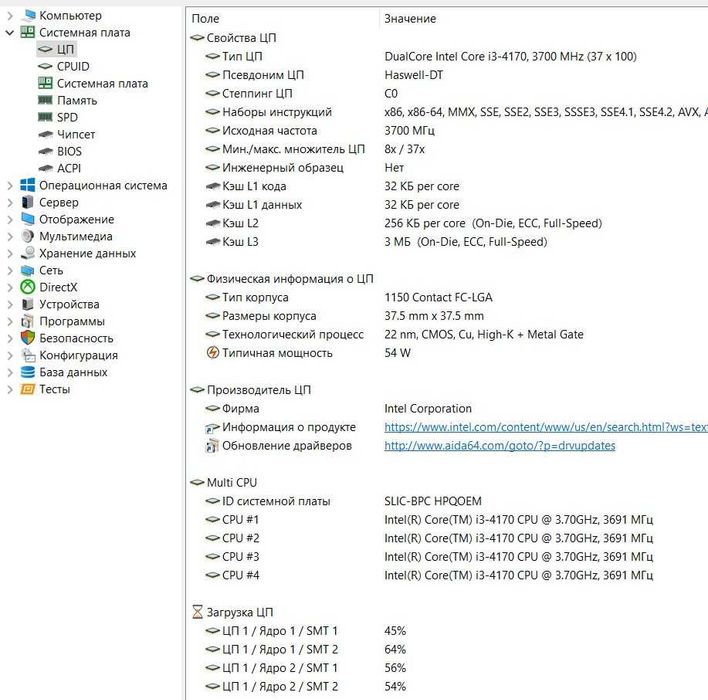The height and width of the screenshot is (700, 708).
Task: Select the Степпинг ЦП row
Action: click(449, 93)
